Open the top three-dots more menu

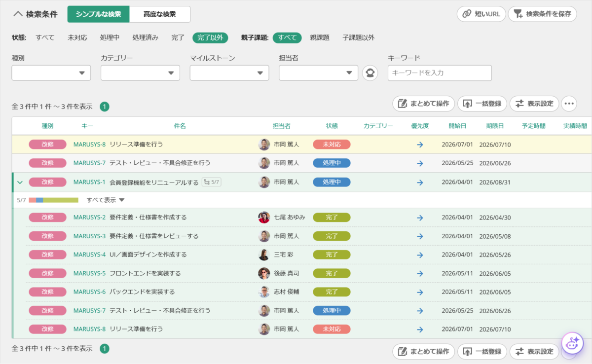[569, 104]
